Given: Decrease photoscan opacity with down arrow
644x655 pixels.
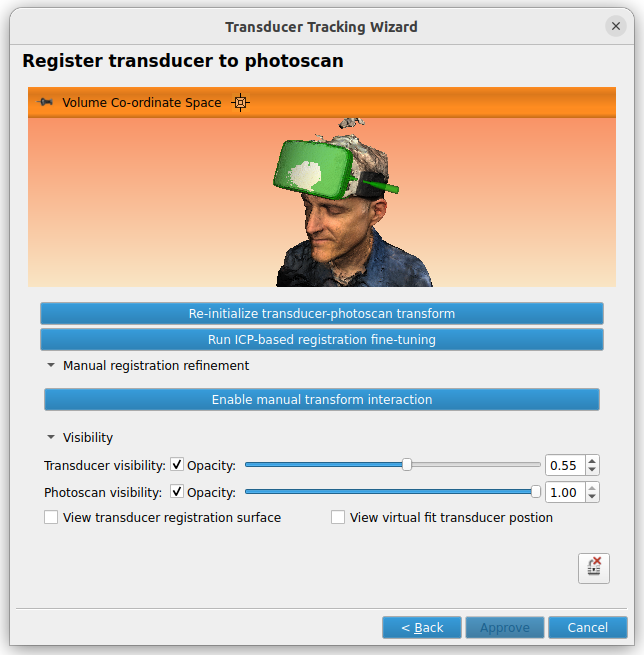Looking at the screenshot, I should pos(592,497).
